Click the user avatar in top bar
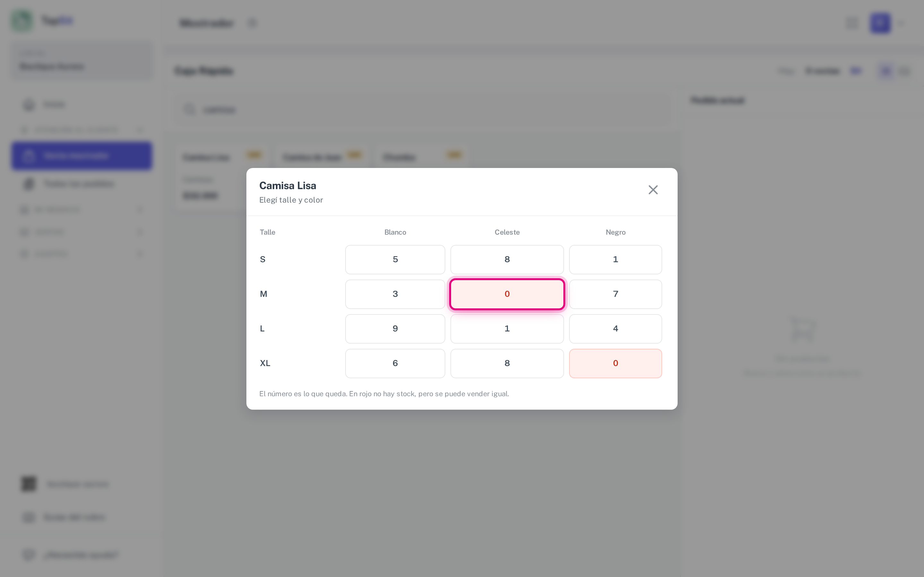The image size is (924, 577). pos(880,23)
